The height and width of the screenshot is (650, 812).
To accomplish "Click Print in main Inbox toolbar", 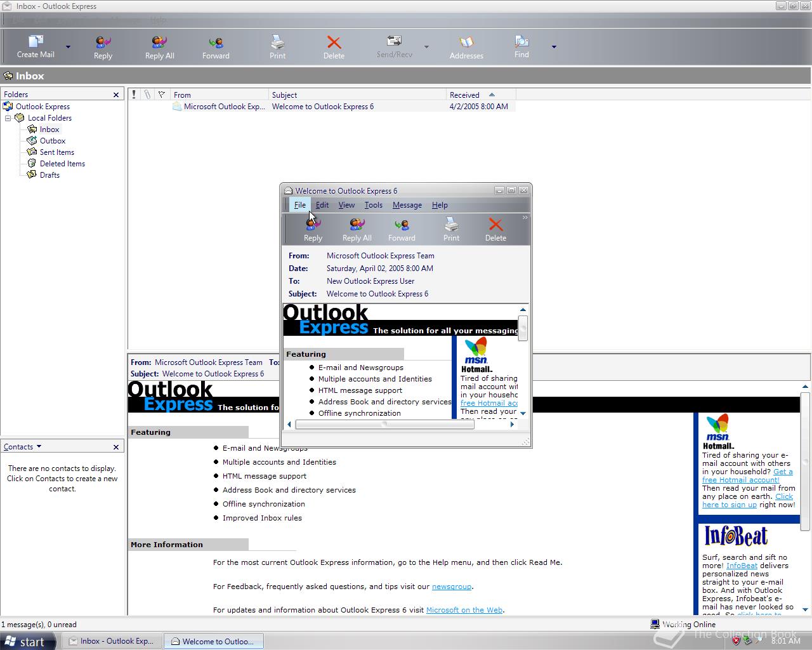I will 277,47.
